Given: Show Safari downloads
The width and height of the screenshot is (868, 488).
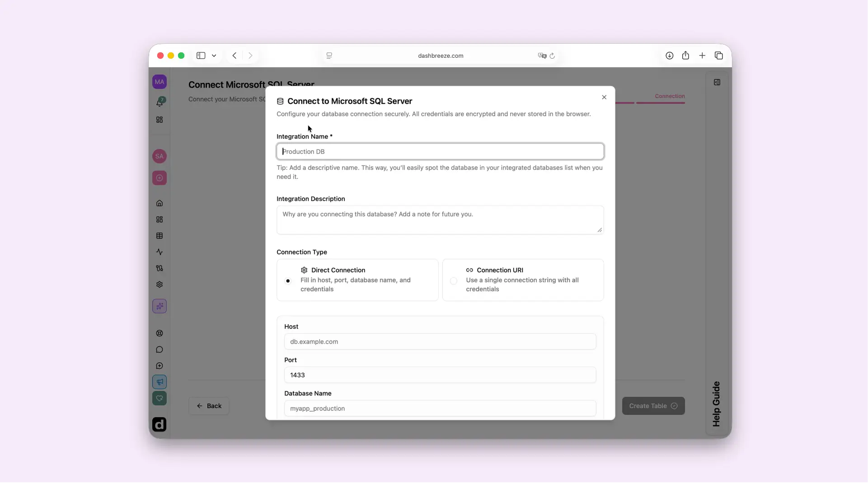Looking at the screenshot, I should click(x=670, y=56).
